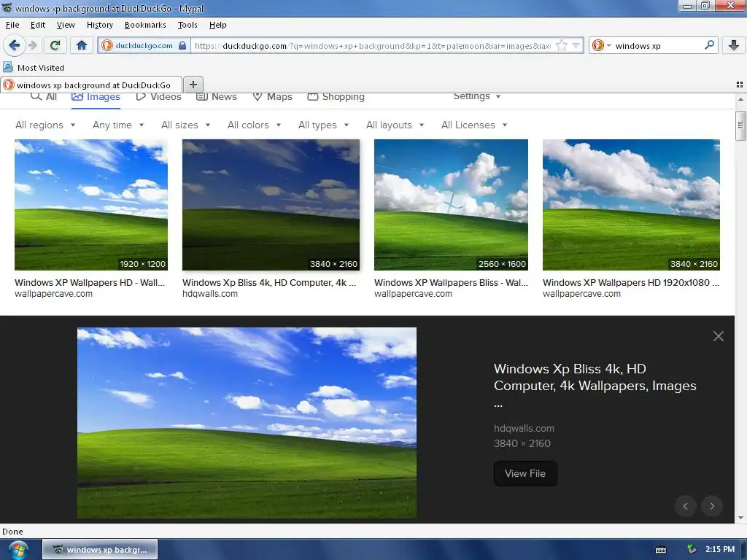Screen dimensions: 747x560
Task: Click the search box magnifier icon
Action: [709, 45]
